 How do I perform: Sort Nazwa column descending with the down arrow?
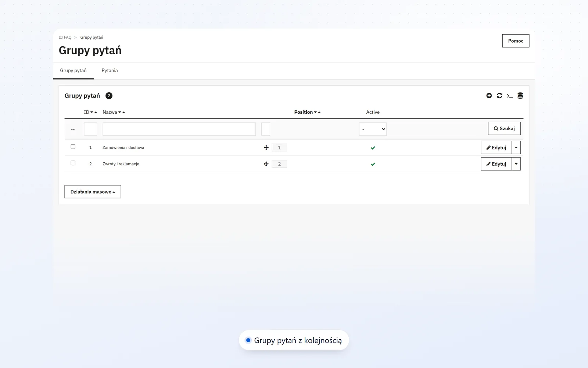120,112
